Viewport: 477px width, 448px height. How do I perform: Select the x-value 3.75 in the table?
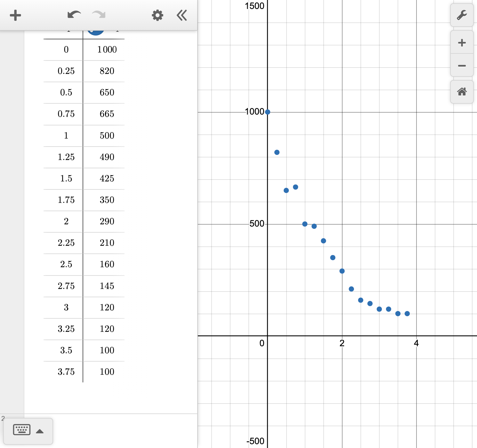click(x=66, y=372)
